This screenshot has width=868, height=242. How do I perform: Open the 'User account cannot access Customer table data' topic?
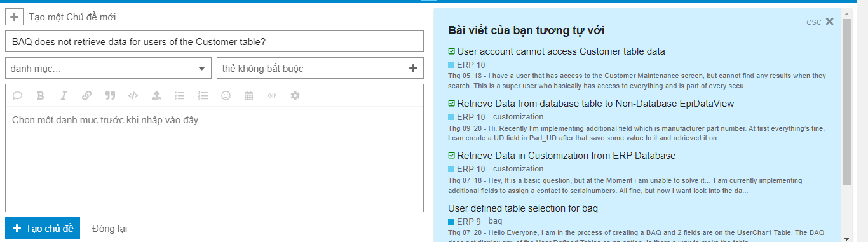(561, 51)
